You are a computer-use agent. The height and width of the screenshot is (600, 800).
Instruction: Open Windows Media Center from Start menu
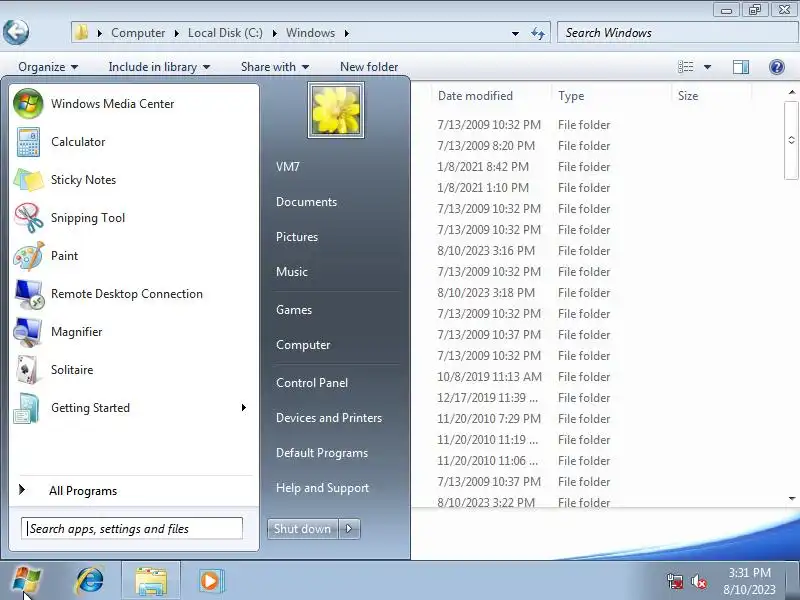(134, 104)
